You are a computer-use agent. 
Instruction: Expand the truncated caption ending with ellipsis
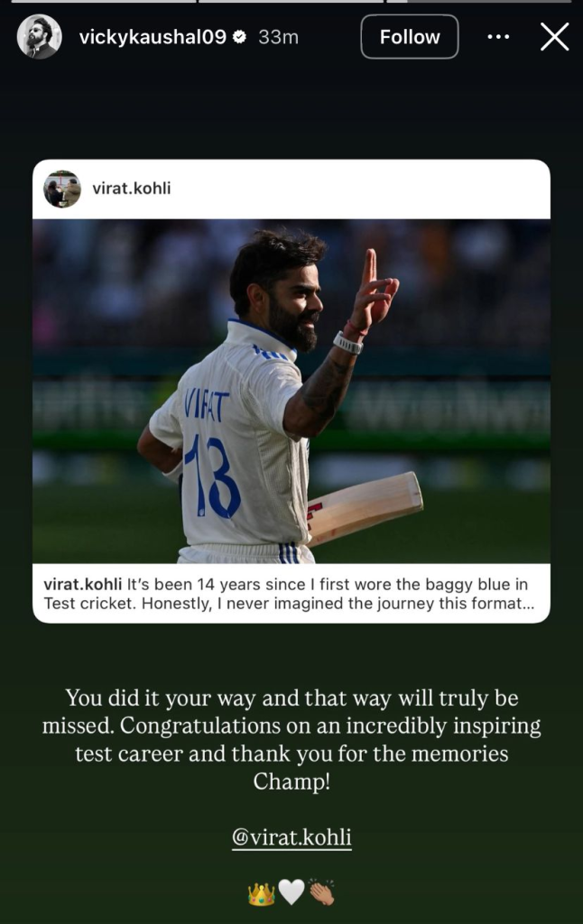point(289,594)
